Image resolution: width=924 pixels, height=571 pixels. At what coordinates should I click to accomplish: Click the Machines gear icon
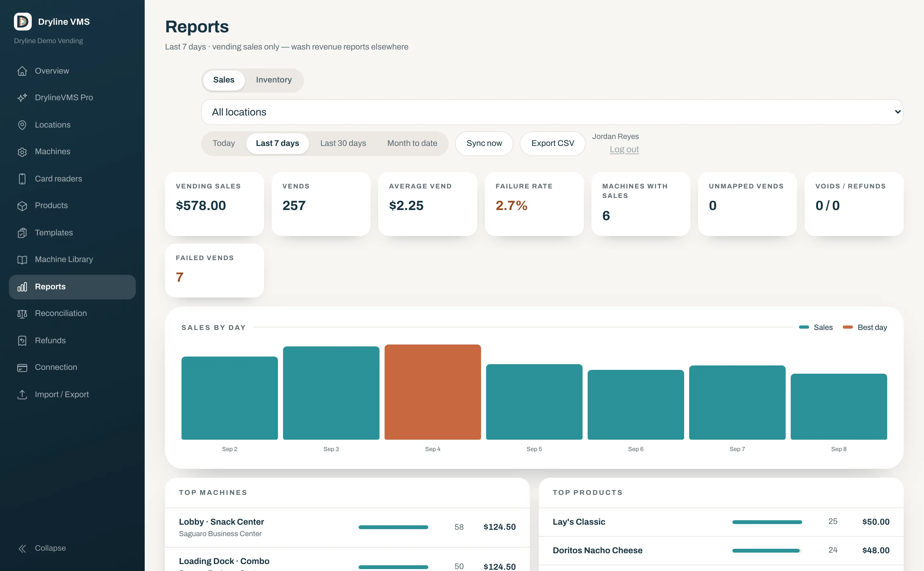(22, 152)
